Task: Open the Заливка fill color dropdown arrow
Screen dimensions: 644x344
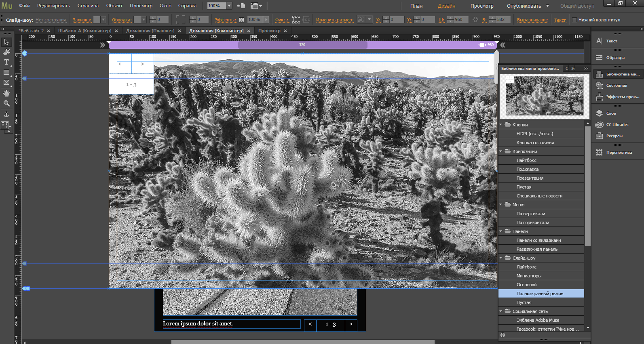Action: coord(103,19)
